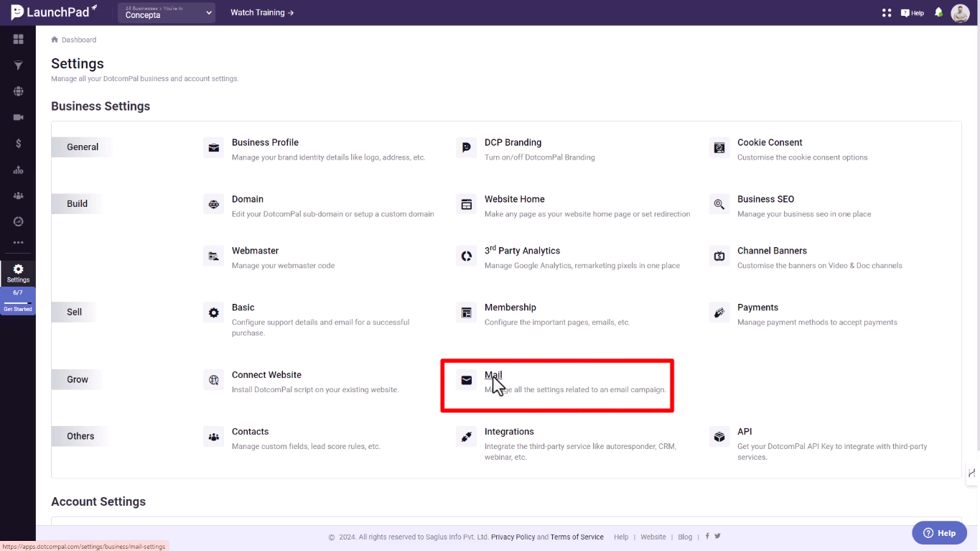980x551 pixels.
Task: Click the floating Help button bottom right
Action: pyautogui.click(x=939, y=533)
